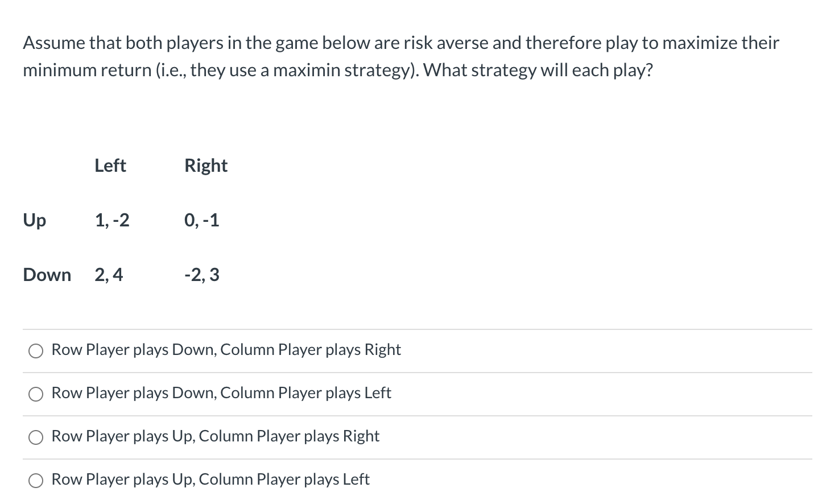Click answer text 'Row Player plays Up, Column Player plays Right'
Viewport: 818px width, 504px height.
tap(216, 436)
